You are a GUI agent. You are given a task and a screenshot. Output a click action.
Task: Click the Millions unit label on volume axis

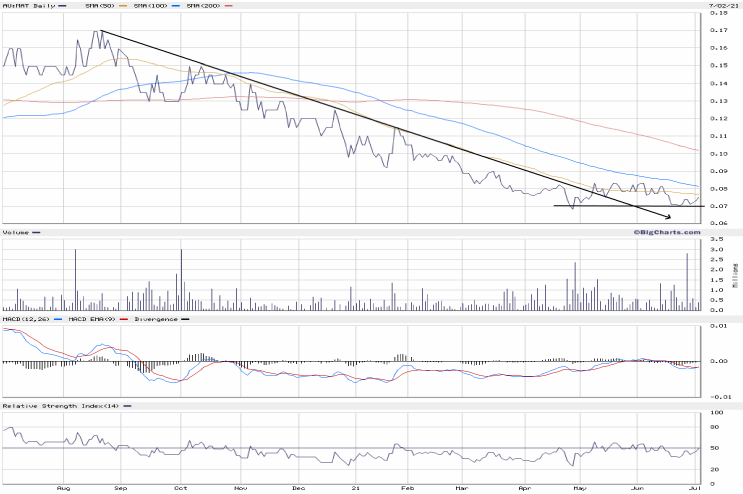click(735, 273)
